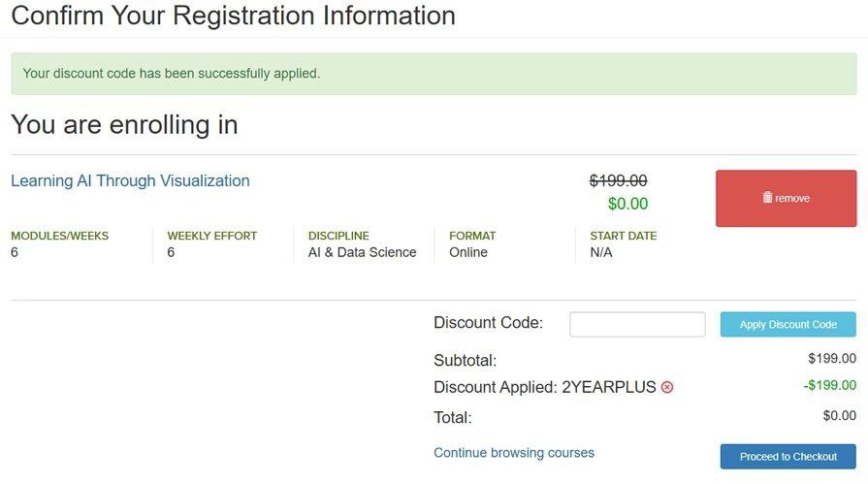Click the MODULES/WEEKS label
Screen dimensions: 868x484
click(59, 236)
